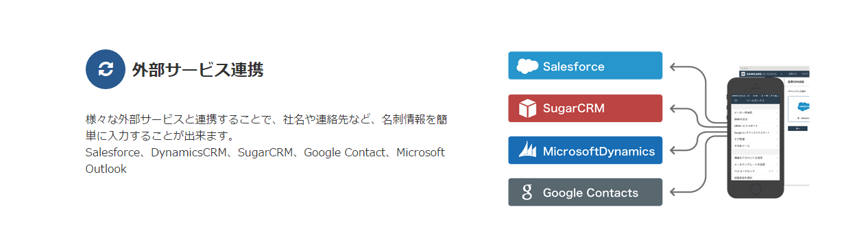868x251 pixels.
Task: Select the Salesforce service banner
Action: click(x=585, y=66)
